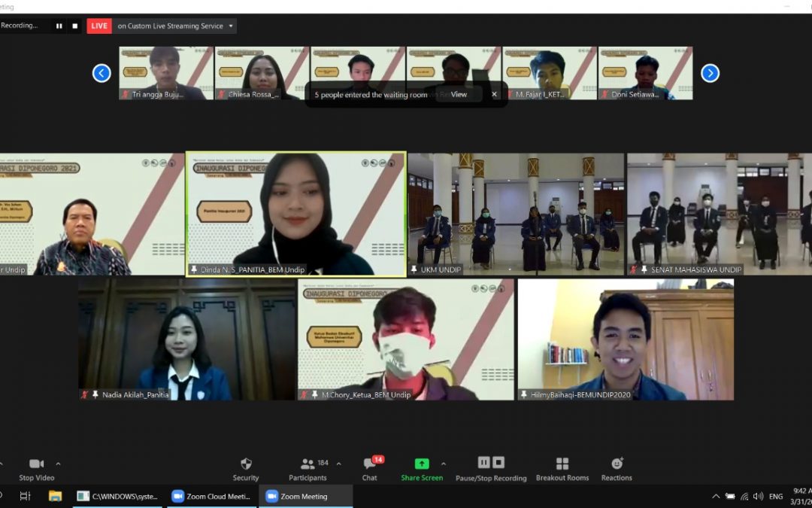Open the ENG language indicator in system tray
The width and height of the screenshot is (812, 508).
pos(776,496)
